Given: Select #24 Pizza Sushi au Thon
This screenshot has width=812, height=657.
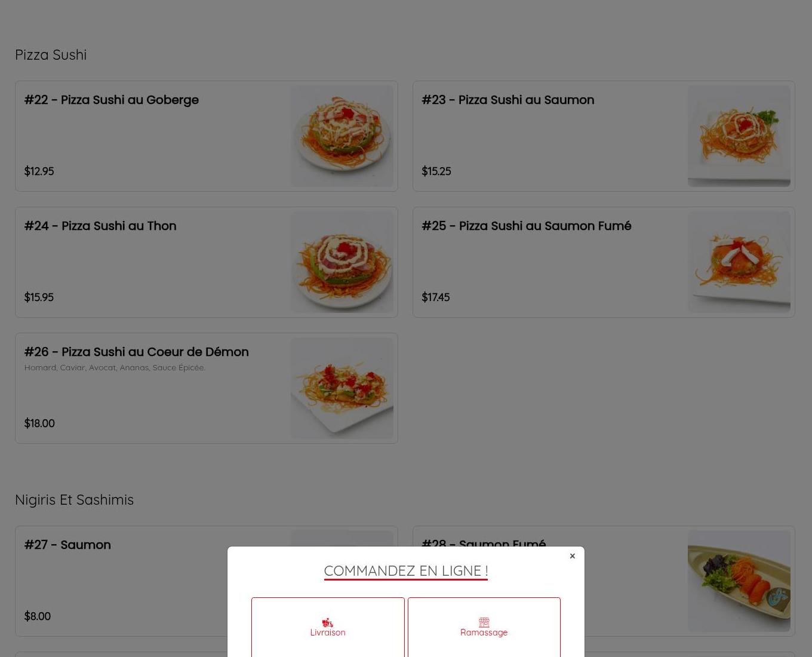Looking at the screenshot, I should (x=206, y=262).
